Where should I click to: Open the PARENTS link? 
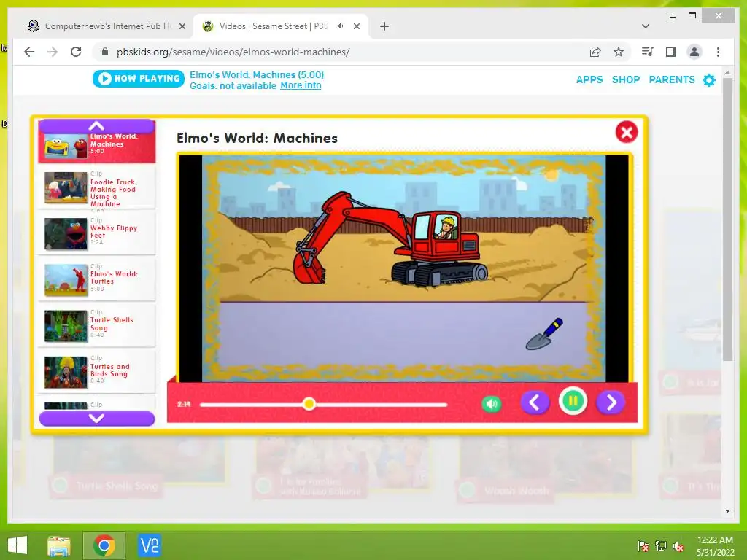point(672,79)
